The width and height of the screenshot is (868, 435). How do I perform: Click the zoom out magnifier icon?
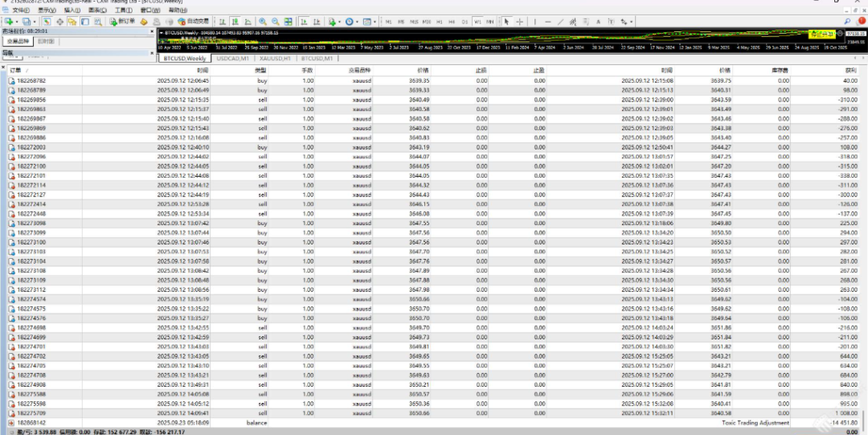(276, 22)
